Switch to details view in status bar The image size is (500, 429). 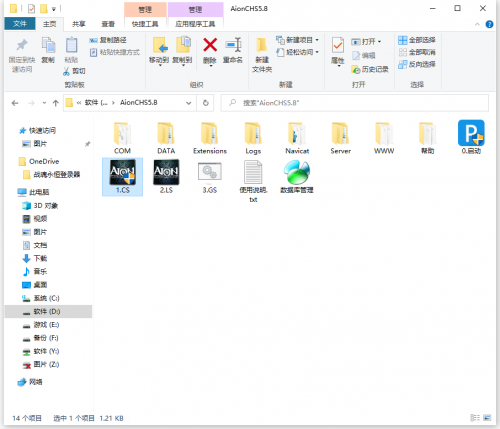tap(475, 417)
